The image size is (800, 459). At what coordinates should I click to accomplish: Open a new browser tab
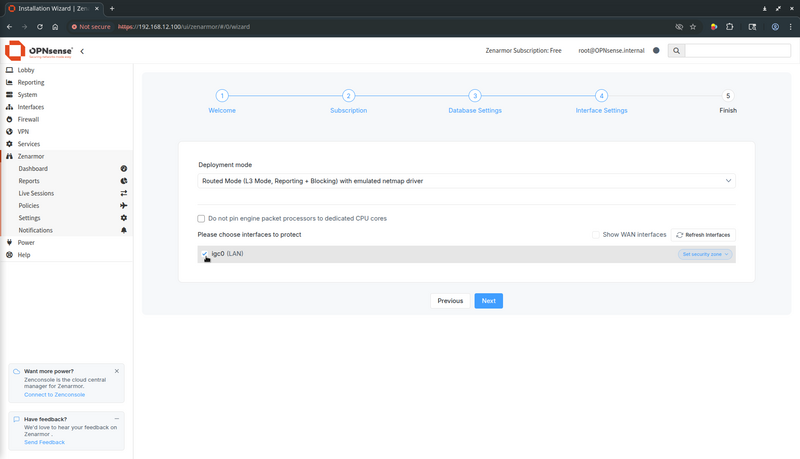[x=112, y=8]
